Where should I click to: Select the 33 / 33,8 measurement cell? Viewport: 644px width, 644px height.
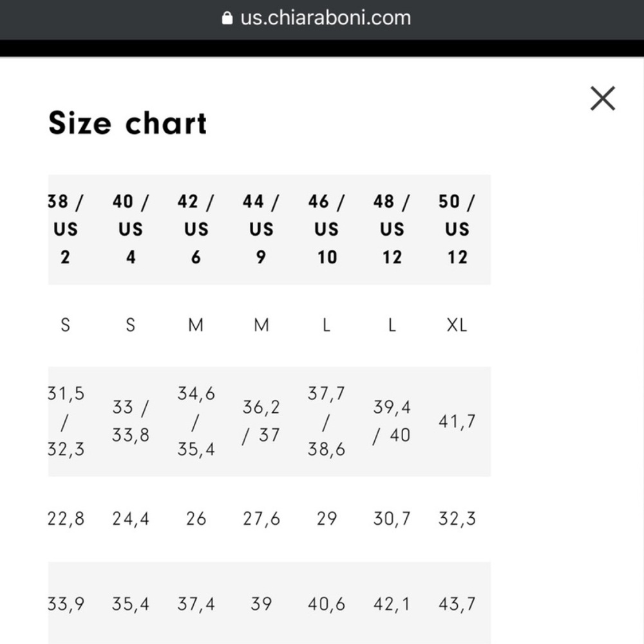click(131, 421)
